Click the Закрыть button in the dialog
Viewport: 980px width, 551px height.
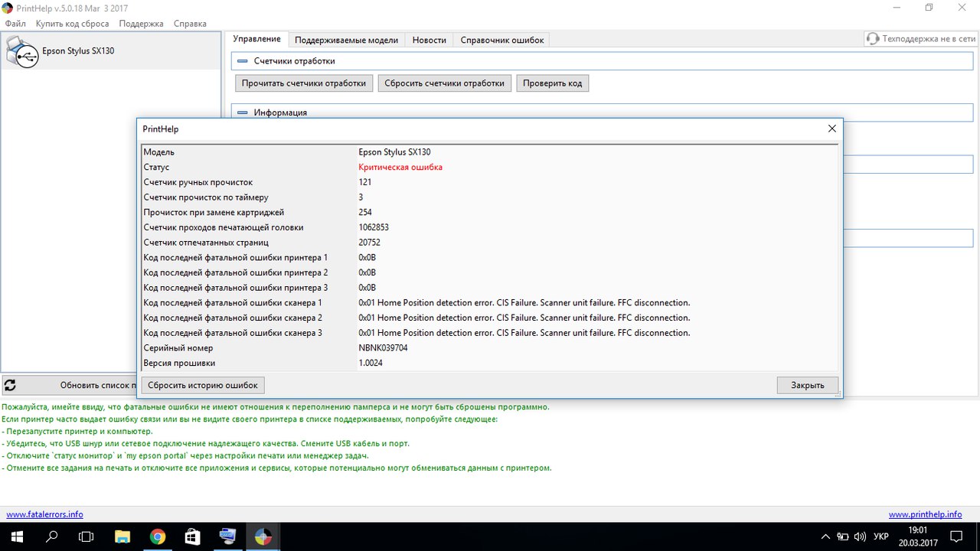pyautogui.click(x=808, y=385)
